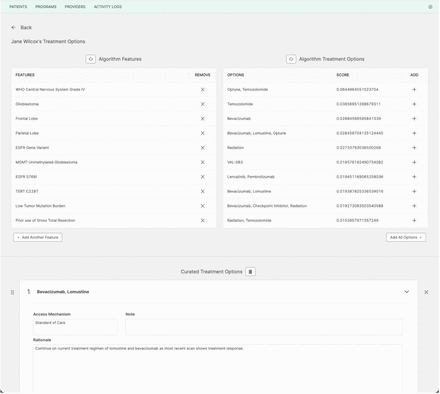Screen dimensions: 440x394
Task: Go to the Activity Logs tab
Action: coord(108,7)
